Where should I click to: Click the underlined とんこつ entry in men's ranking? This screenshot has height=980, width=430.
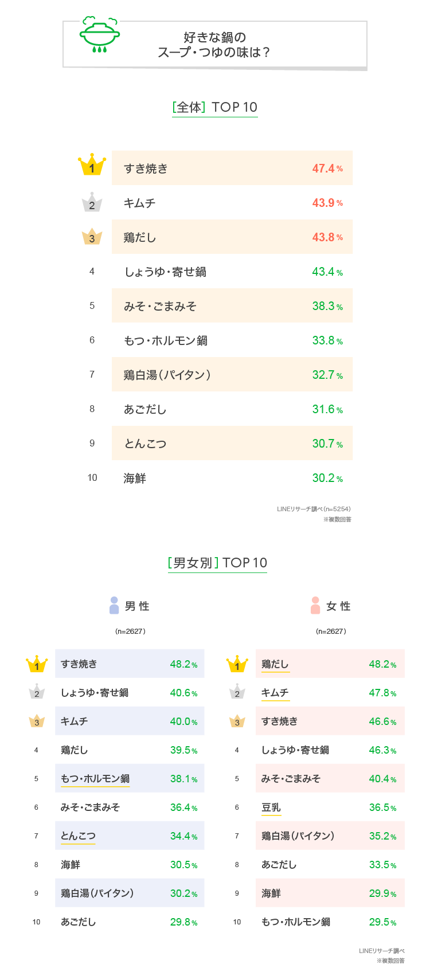click(78, 836)
